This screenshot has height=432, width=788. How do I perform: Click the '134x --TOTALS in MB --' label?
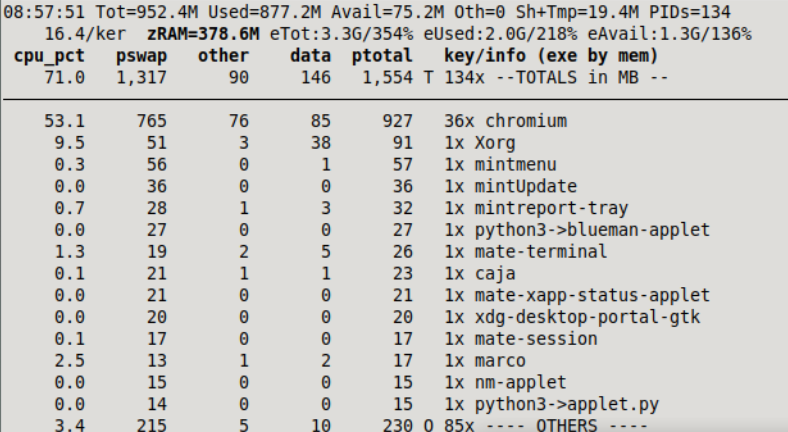[x=556, y=78]
